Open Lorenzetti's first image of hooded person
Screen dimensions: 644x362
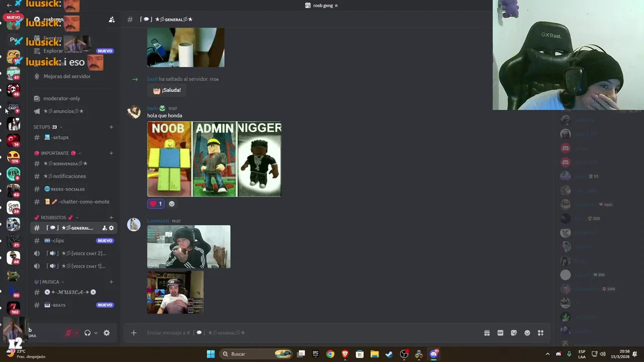(189, 246)
